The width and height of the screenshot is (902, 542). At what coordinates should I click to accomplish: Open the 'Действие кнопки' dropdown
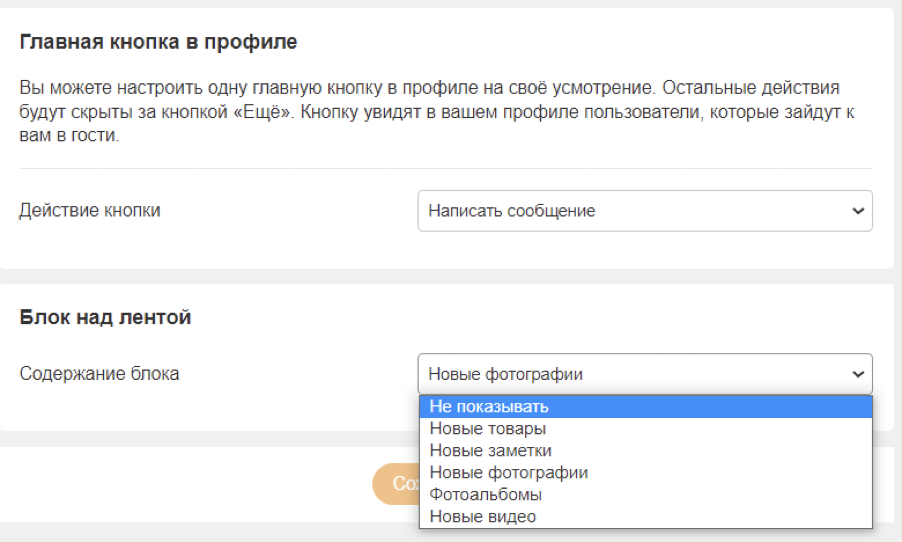click(644, 211)
